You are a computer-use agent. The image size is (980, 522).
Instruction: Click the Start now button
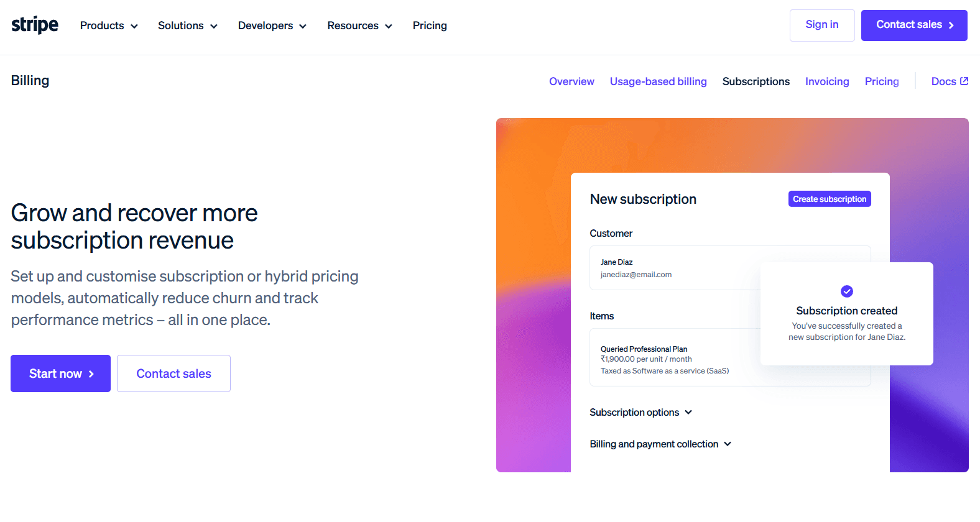tap(60, 373)
